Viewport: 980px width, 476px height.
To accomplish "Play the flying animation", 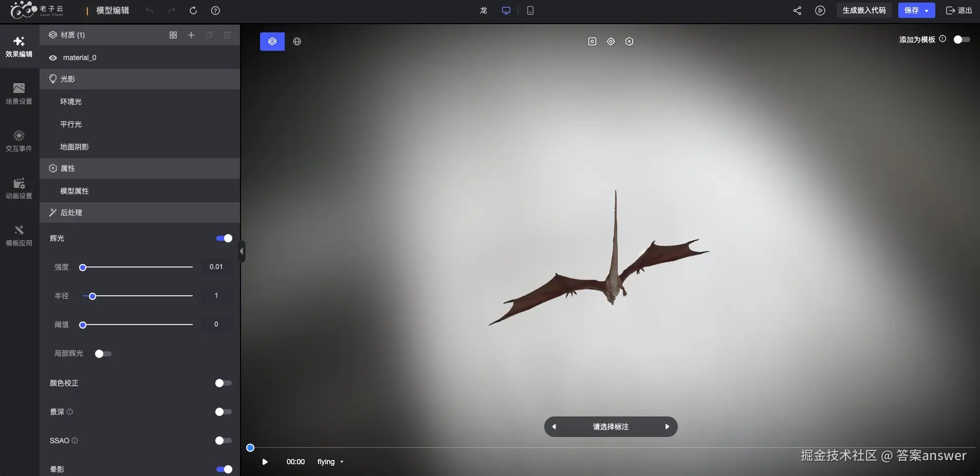I will (x=265, y=462).
